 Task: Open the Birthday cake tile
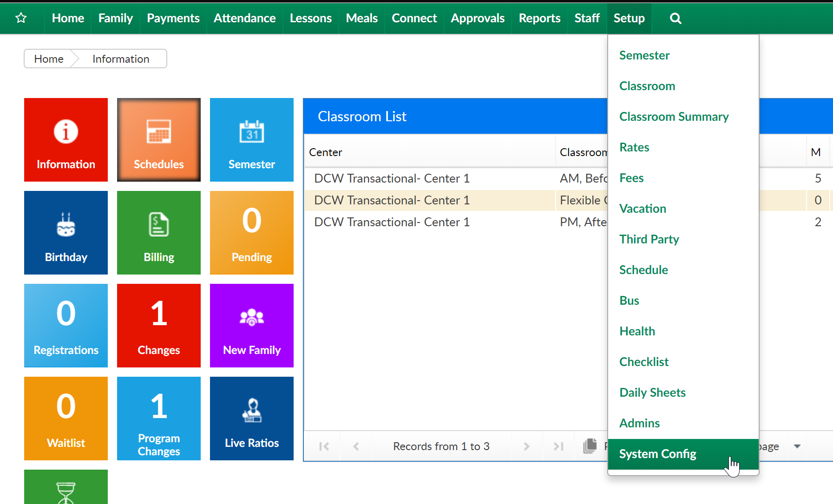pos(66,233)
